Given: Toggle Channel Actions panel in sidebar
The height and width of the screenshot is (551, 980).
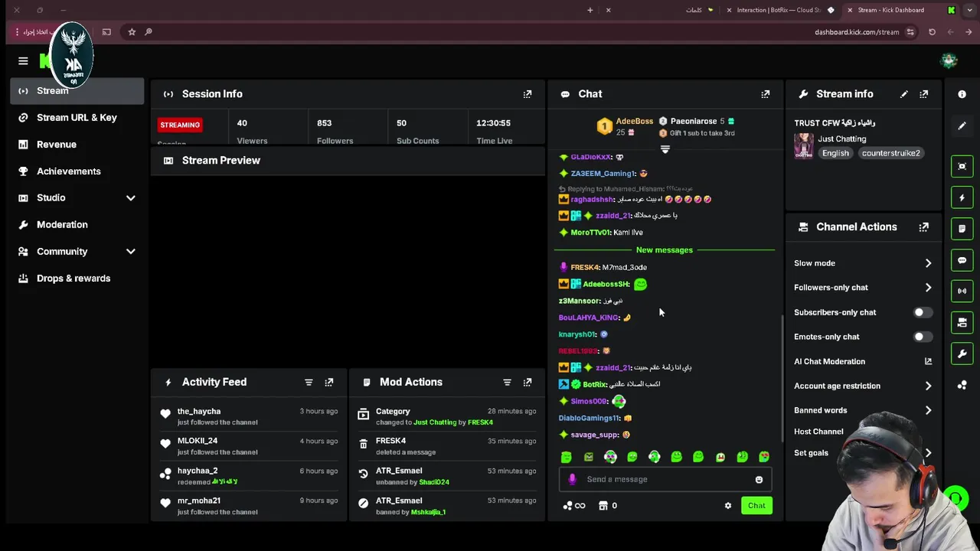Looking at the screenshot, I should pyautogui.click(x=962, y=322).
